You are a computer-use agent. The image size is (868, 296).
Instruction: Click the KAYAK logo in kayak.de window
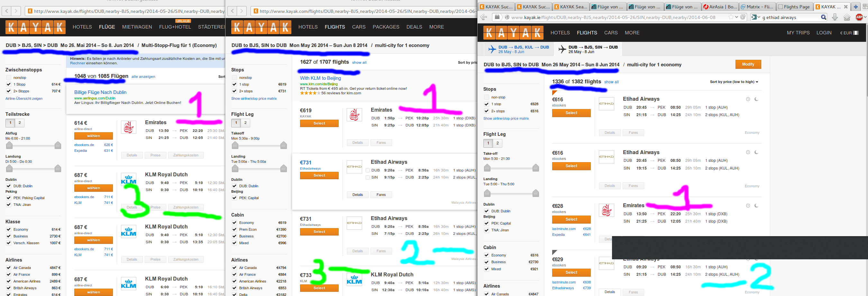35,27
